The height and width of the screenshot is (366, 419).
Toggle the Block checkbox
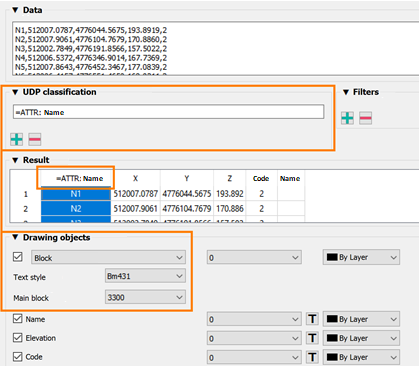coord(18,257)
